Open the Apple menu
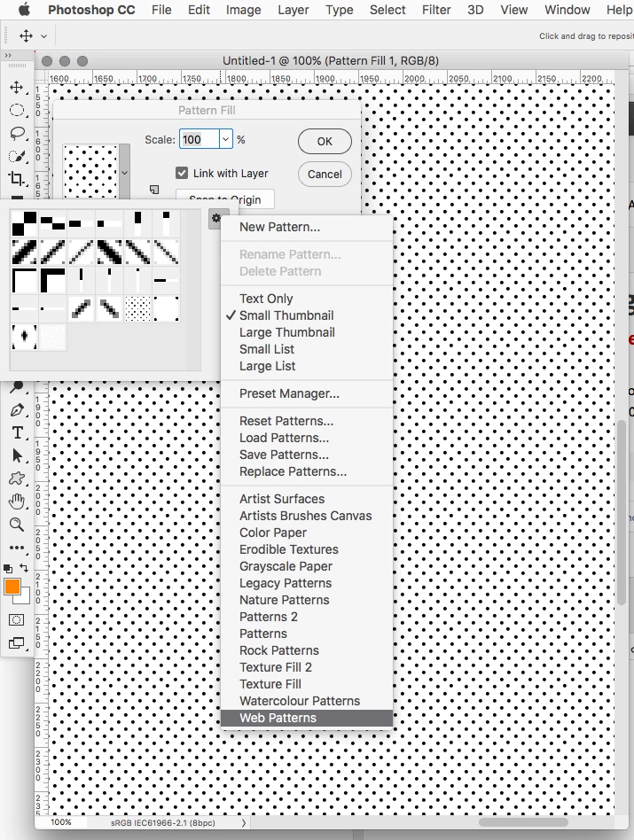Screen dimensions: 634x840 24,10
